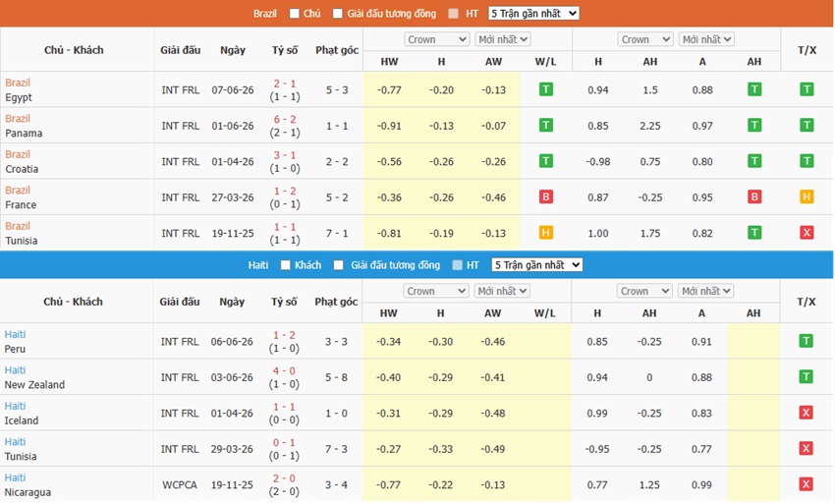
Task: Click the date 27-03-26 in Brazil-France row
Action: tap(233, 197)
